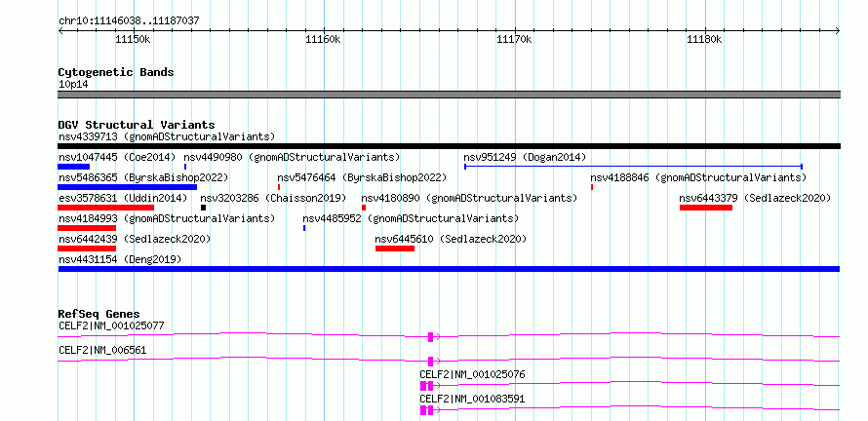
Task: Click the CELF2|NM_001025077 magenta exon block
Action: click(431, 336)
